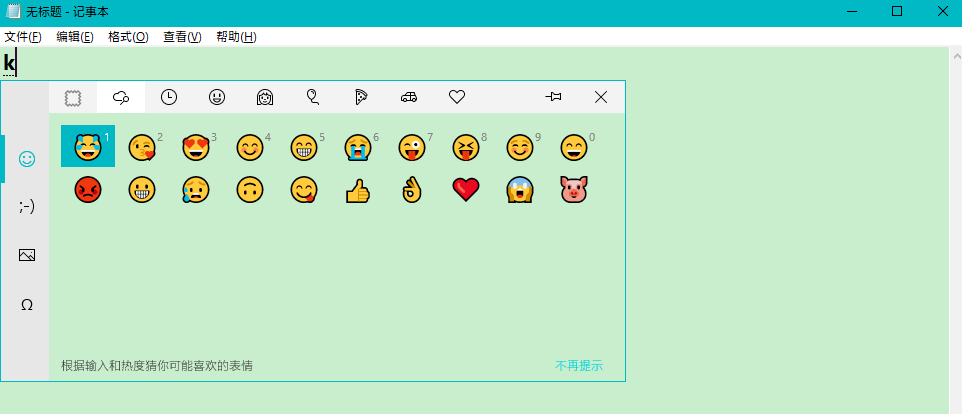Open the 帮助(H) menu
The image size is (962, 414).
click(236, 37)
